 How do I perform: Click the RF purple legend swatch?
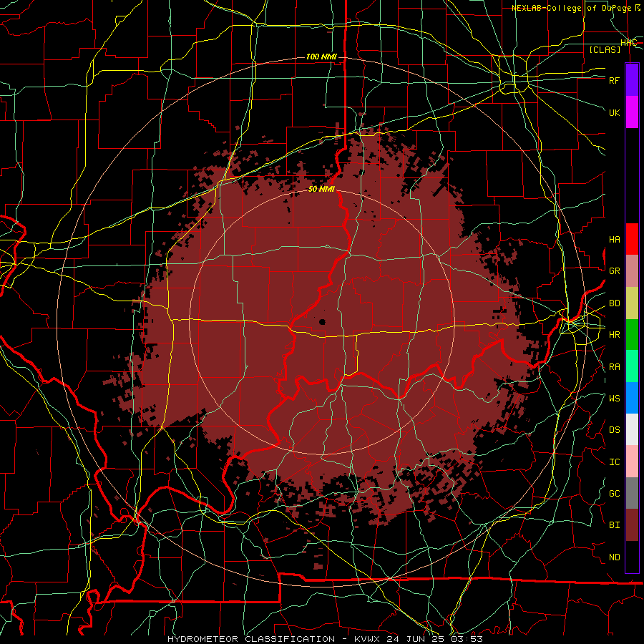point(632,80)
